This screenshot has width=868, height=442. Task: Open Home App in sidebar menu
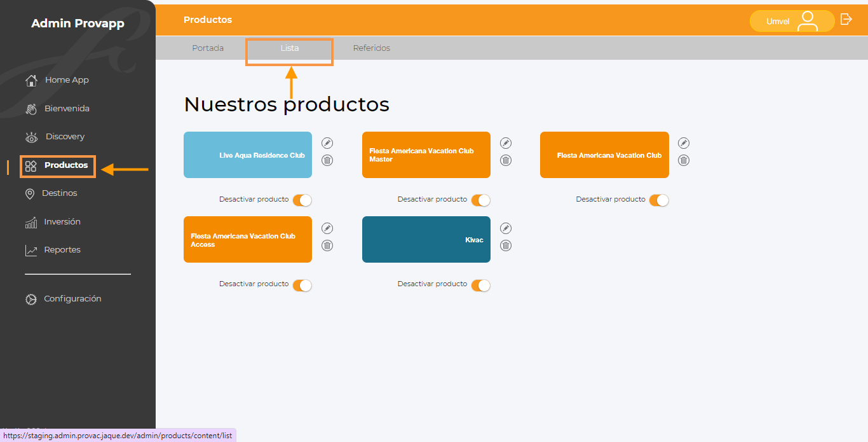(67, 80)
